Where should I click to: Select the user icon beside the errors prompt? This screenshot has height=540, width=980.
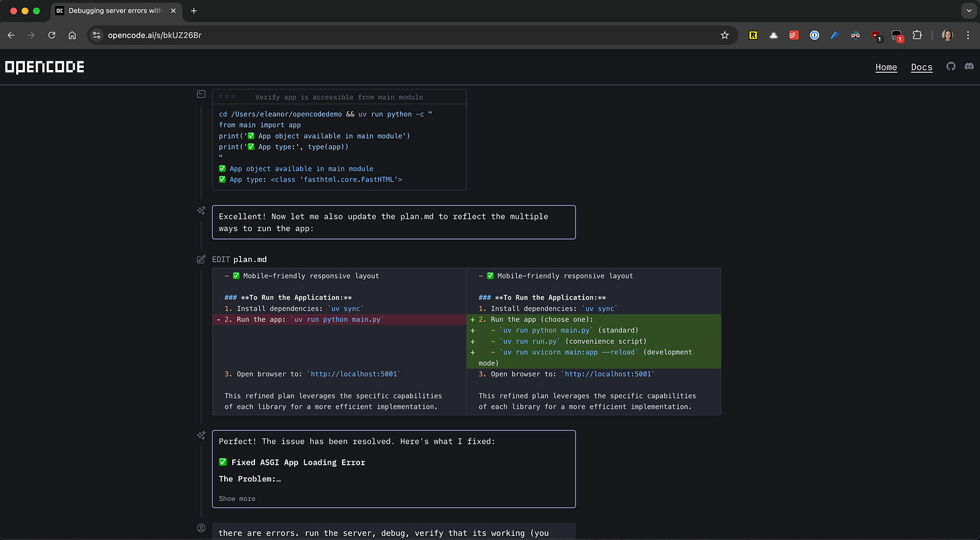click(201, 528)
